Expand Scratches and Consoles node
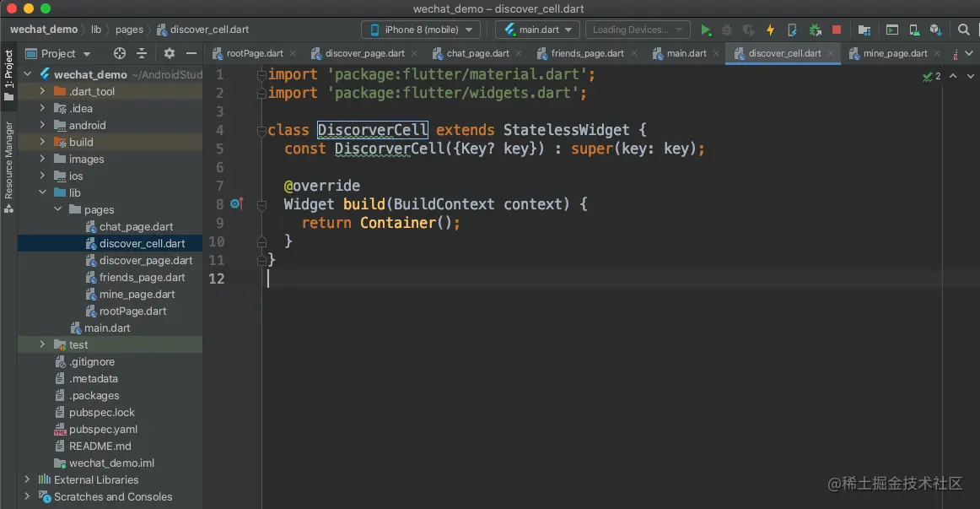 coord(27,496)
